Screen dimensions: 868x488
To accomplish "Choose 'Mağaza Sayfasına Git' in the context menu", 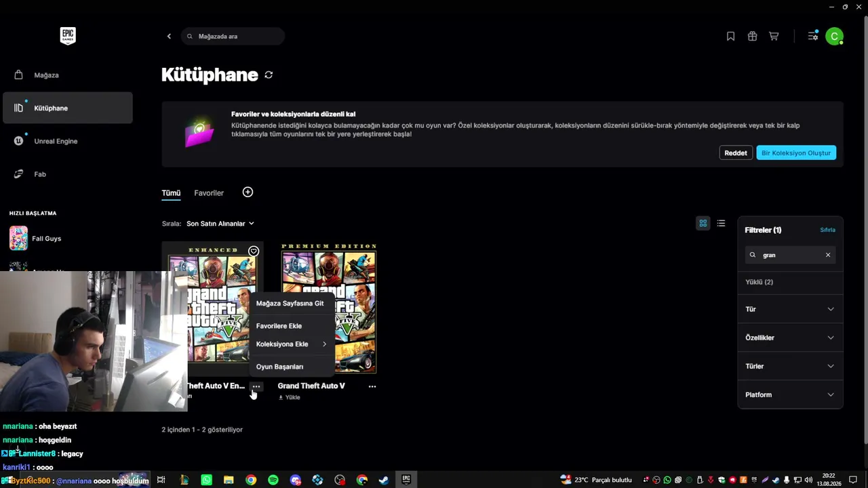I will click(292, 304).
